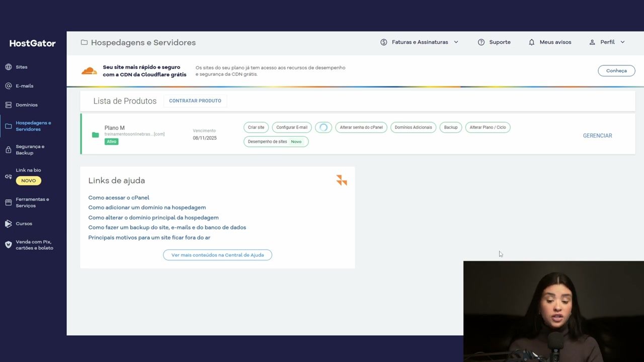Click the Conheça button

(x=616, y=71)
